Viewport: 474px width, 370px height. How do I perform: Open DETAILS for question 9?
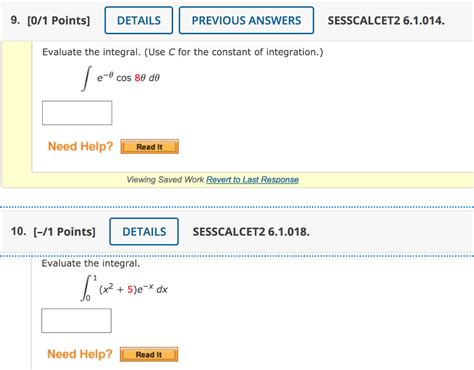(x=139, y=20)
